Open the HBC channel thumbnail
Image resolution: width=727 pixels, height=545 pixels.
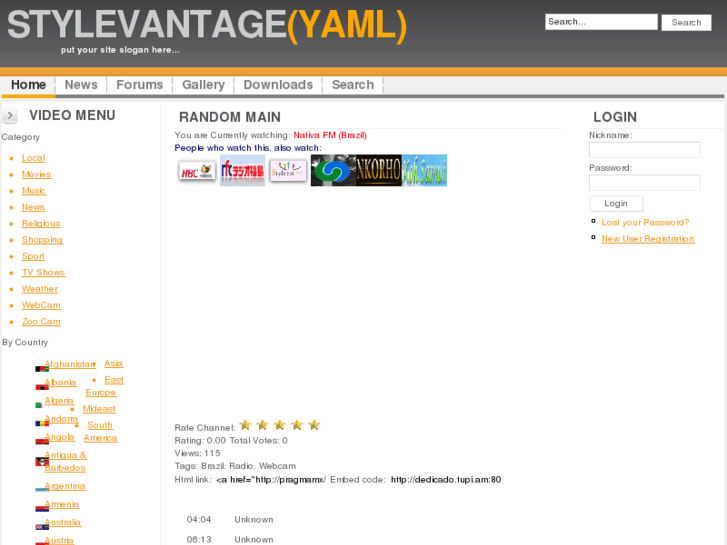pos(197,171)
